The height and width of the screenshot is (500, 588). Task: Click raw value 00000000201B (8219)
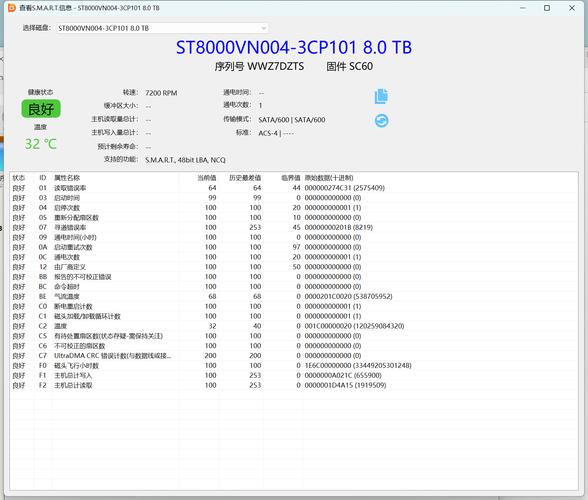339,227
